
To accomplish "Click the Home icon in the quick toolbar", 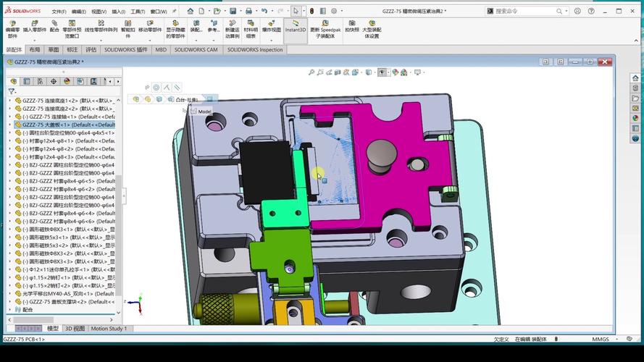I will click(191, 11).
